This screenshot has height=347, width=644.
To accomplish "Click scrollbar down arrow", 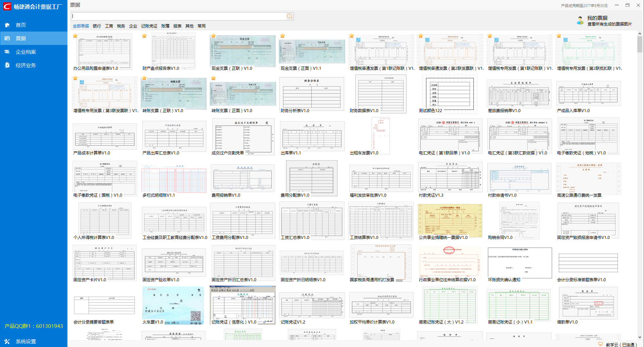I will tap(640, 337).
